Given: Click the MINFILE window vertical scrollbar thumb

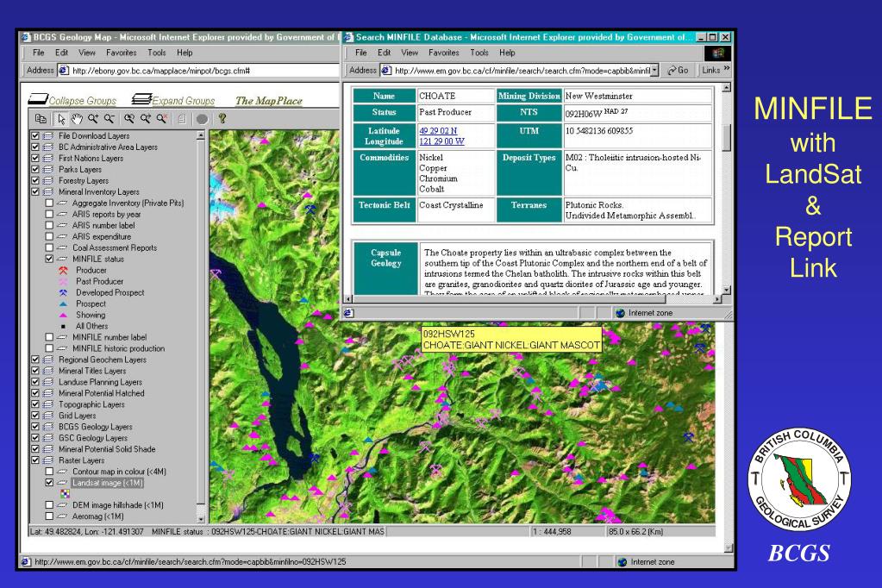Looking at the screenshot, I should coord(726,137).
